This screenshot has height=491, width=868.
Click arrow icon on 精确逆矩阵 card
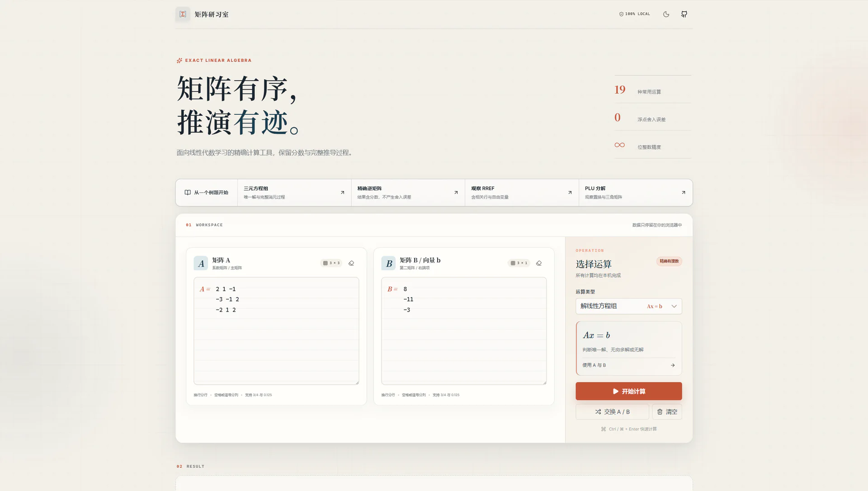[456, 193]
